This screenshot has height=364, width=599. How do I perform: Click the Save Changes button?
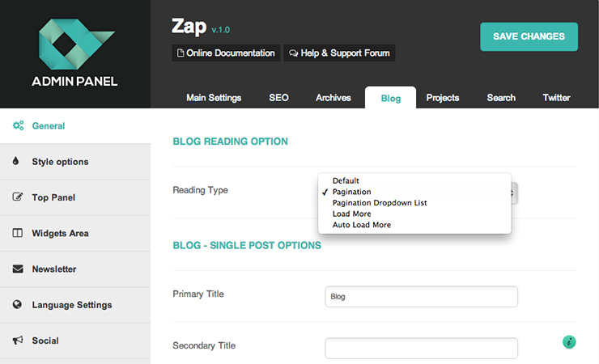pos(529,36)
